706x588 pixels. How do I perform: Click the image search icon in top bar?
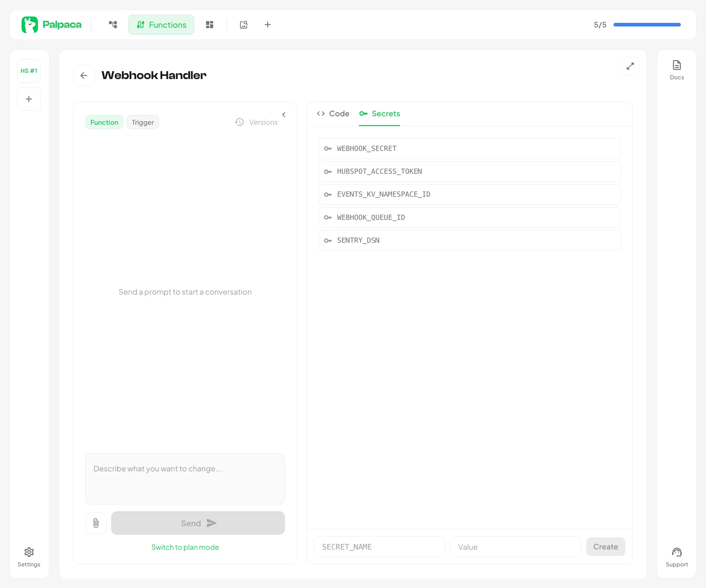(244, 24)
